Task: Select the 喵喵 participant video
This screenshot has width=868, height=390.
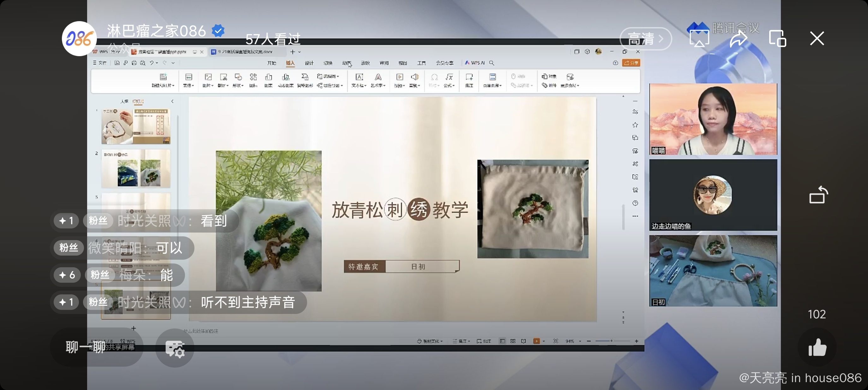Action: click(x=713, y=119)
